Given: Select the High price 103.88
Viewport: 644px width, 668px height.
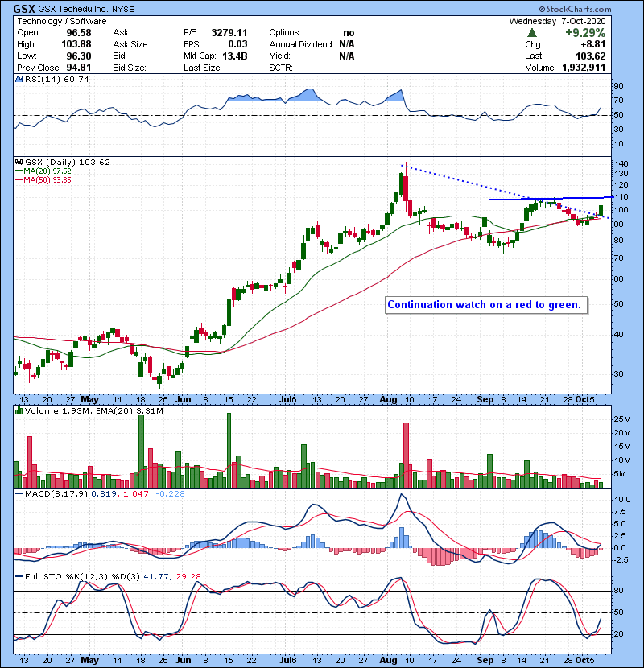Looking at the screenshot, I should 76,44.
